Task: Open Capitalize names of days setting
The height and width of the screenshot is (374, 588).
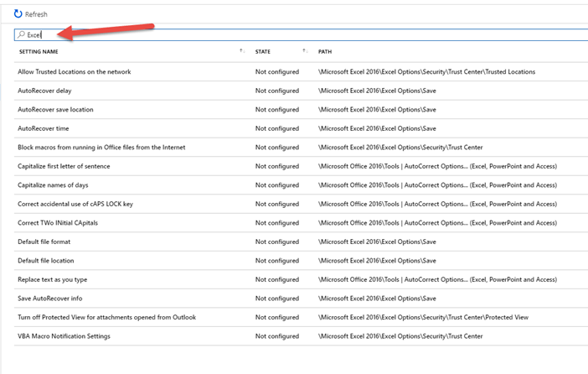Action: point(53,185)
